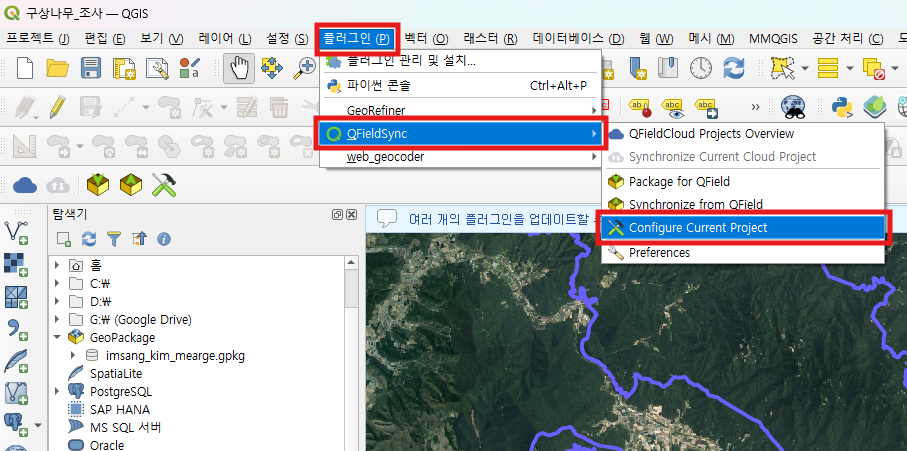
Task: Click the browser collapse all icon
Action: point(139,238)
